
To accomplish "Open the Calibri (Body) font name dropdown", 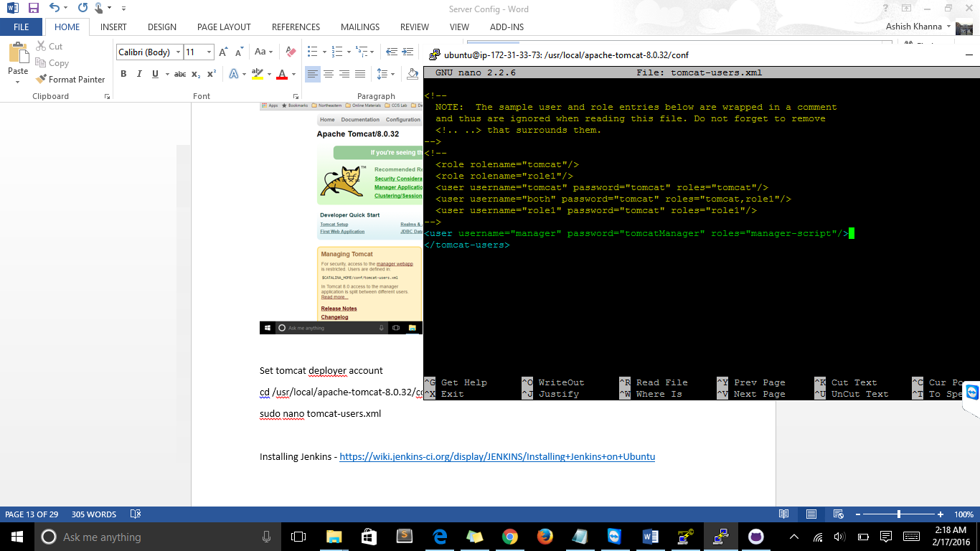I will point(178,52).
